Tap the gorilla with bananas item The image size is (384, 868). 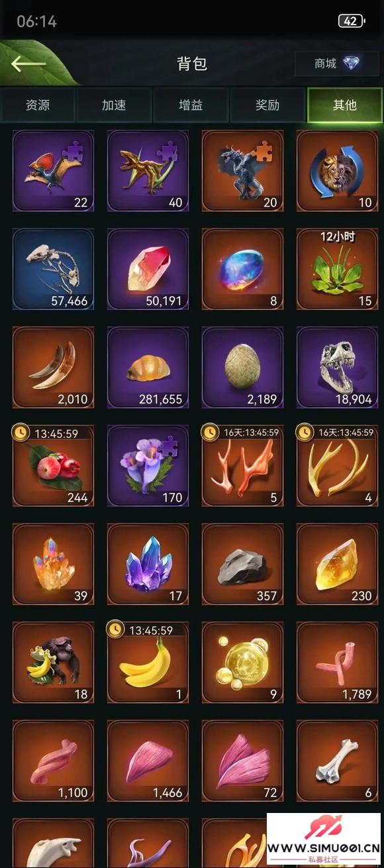tap(53, 662)
